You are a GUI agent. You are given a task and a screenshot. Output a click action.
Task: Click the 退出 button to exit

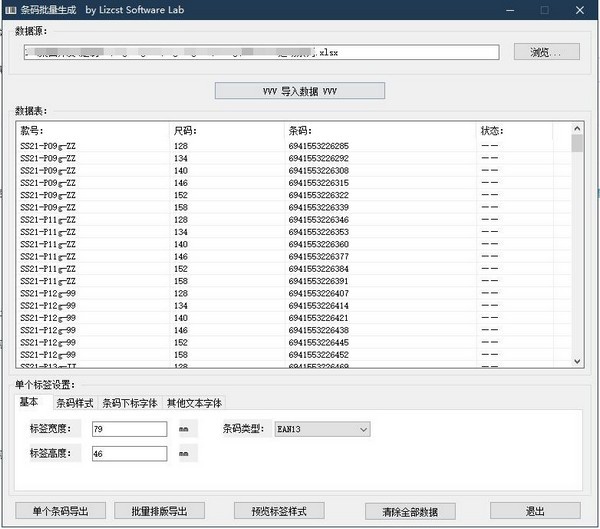(535, 511)
